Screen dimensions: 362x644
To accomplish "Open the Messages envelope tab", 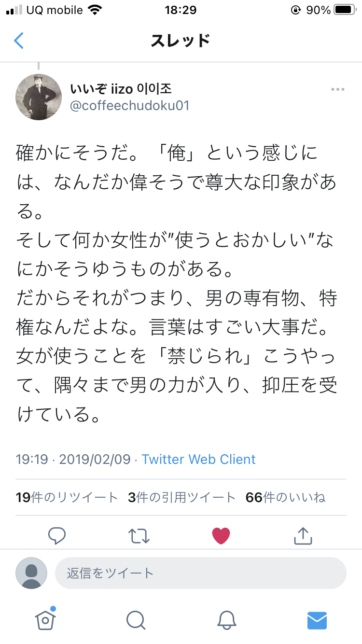I will tap(317, 619).
